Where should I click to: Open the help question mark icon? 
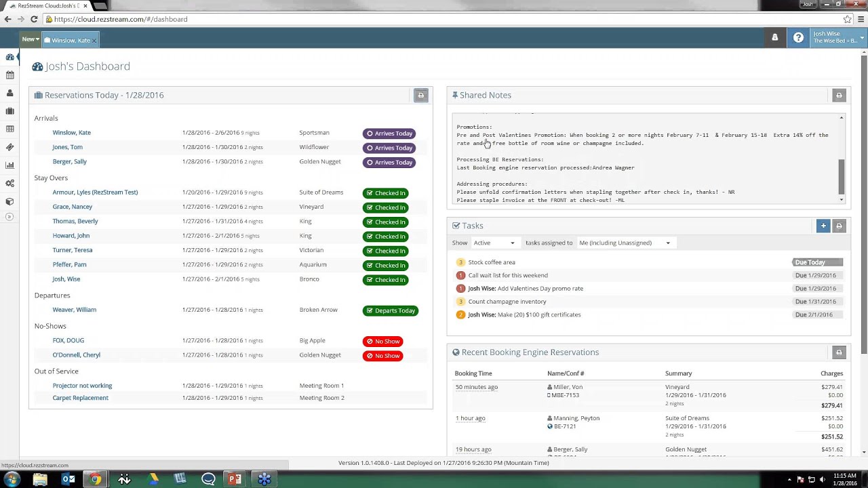(x=799, y=38)
